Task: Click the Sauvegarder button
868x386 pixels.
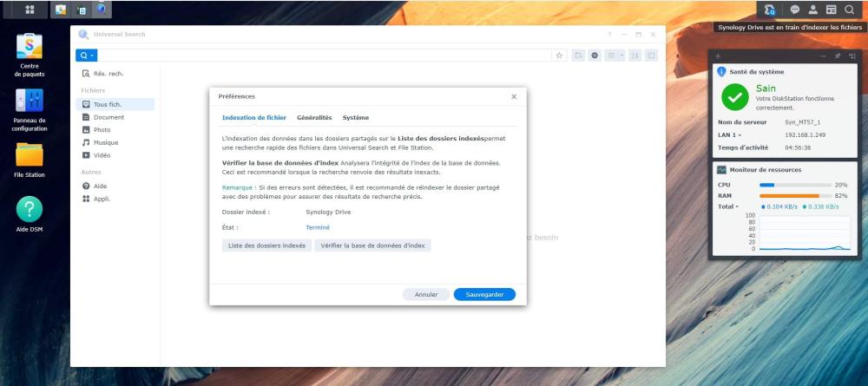Action: tap(485, 295)
